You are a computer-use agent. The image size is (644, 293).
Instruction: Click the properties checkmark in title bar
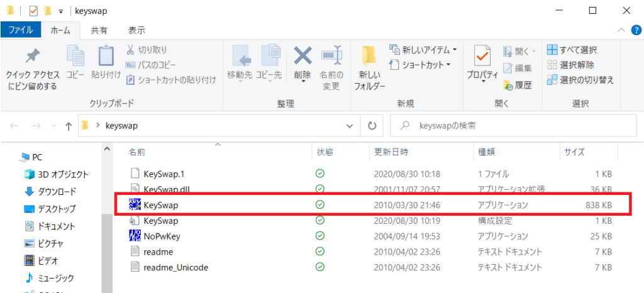(34, 11)
